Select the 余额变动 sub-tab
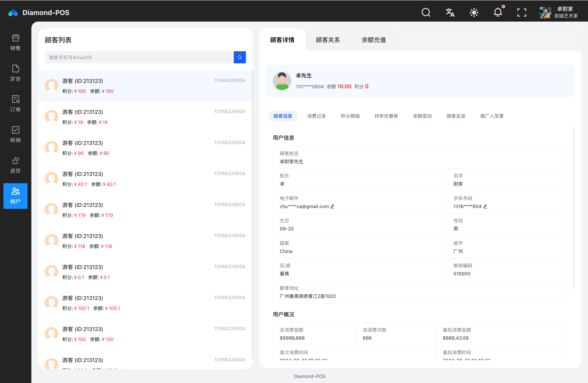Viewport: 588px width, 383px height. (x=422, y=116)
